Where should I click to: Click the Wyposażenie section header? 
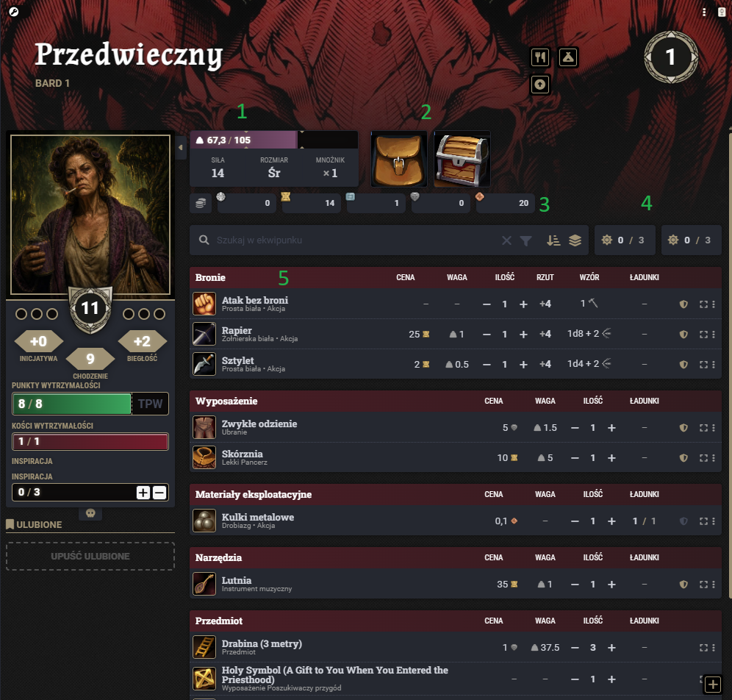pyautogui.click(x=226, y=401)
